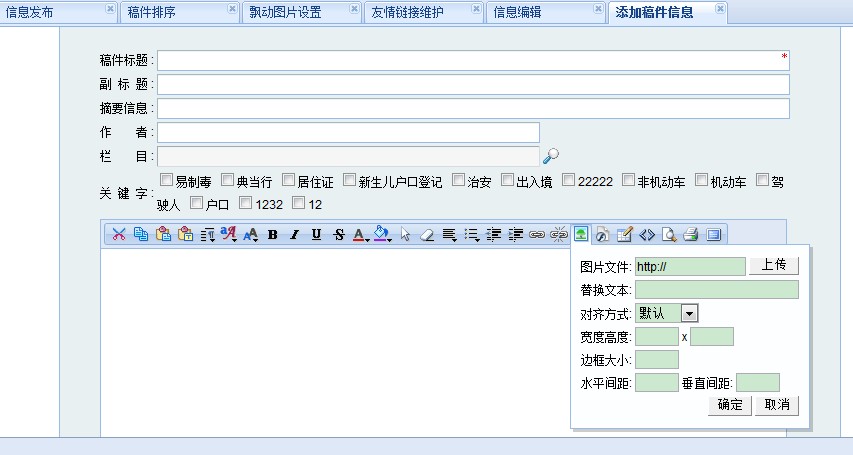The image size is (853, 455).
Task: Click the remove link broken-chain icon
Action: click(559, 235)
